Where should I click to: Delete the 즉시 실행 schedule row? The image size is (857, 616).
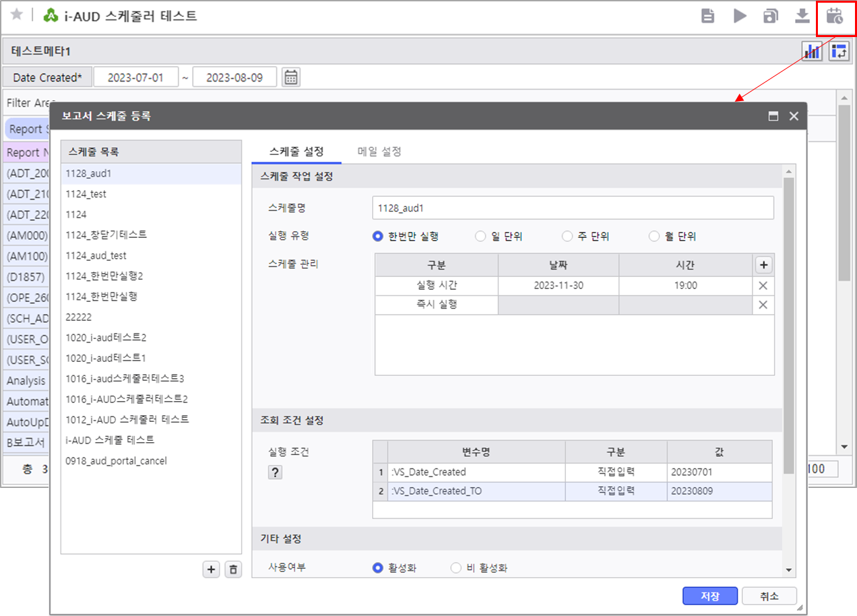point(763,305)
